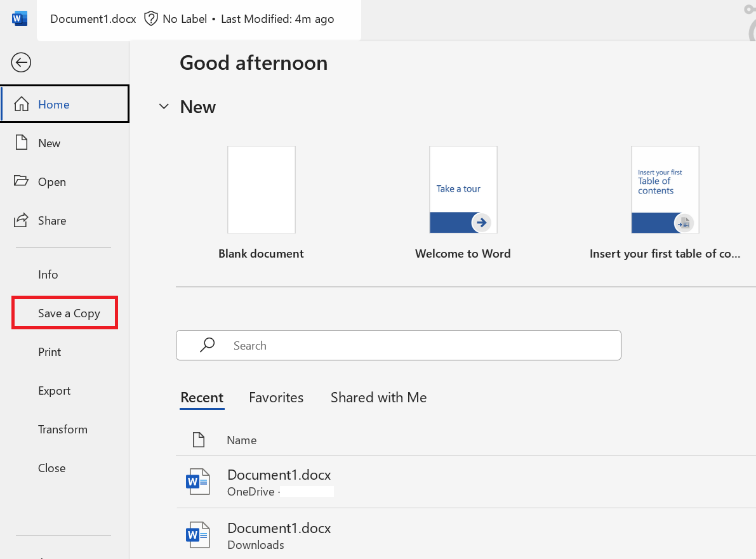Collapse the New section chevron
This screenshot has width=756, height=559.
coord(164,107)
